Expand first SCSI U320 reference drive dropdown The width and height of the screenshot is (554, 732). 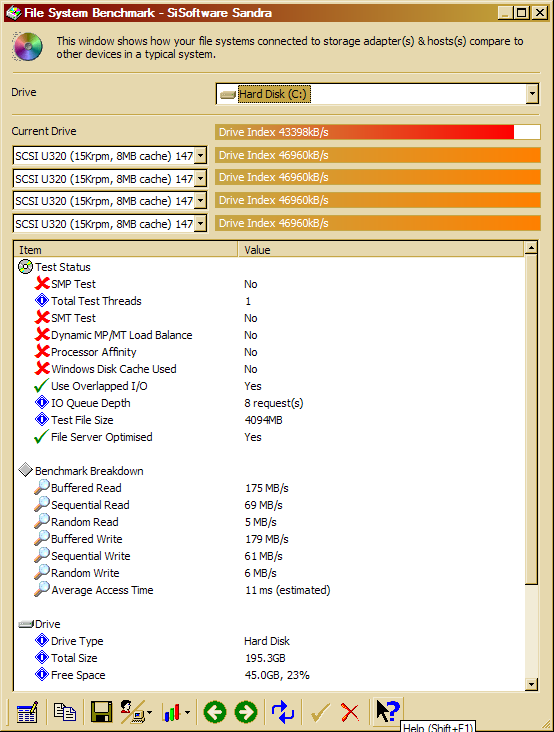200,155
